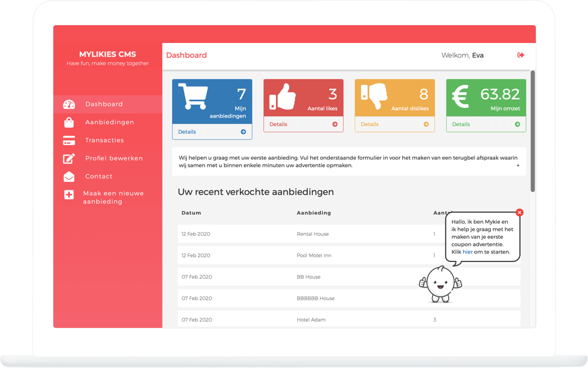Click the '12 Feb 2020' date in Rental House row
Screen dimensions: 588x368
(x=196, y=234)
